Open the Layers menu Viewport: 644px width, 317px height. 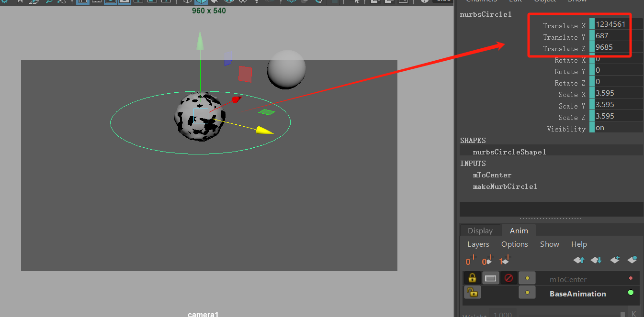point(478,244)
